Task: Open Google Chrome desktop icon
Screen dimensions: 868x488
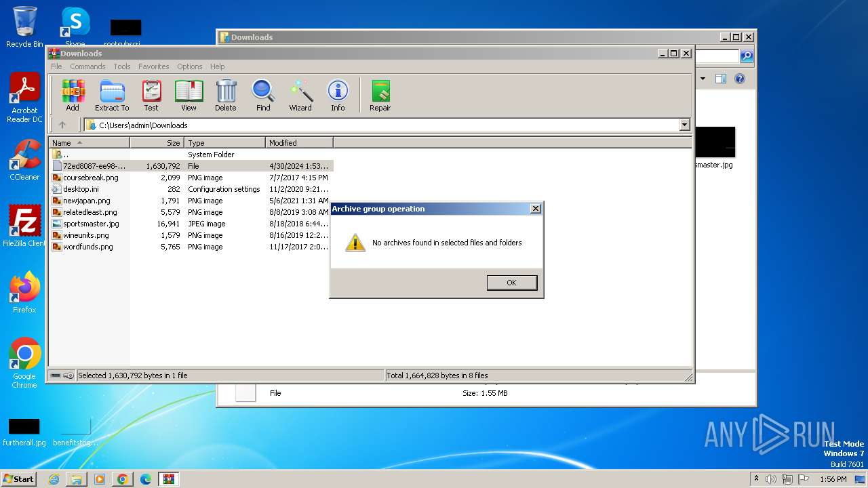Action: [x=24, y=363]
